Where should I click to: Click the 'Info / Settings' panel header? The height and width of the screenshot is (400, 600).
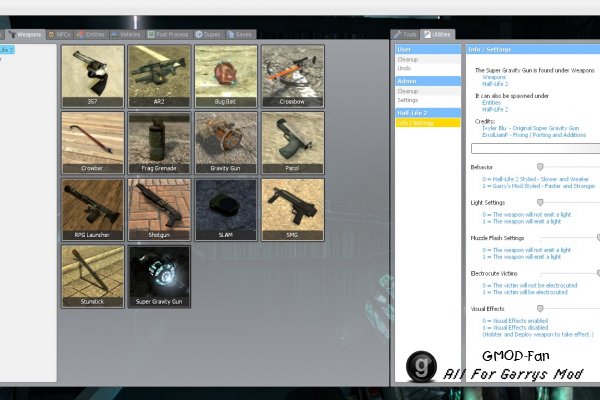tap(533, 49)
